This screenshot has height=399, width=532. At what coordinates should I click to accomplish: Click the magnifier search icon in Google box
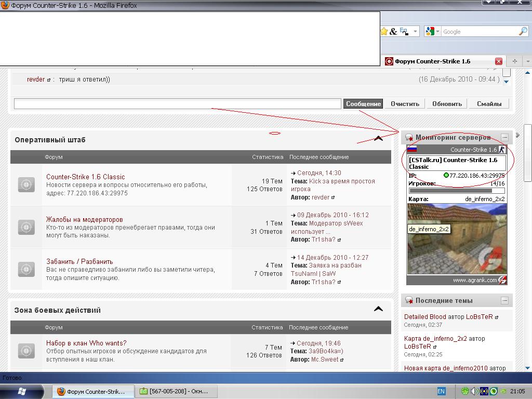point(523,31)
